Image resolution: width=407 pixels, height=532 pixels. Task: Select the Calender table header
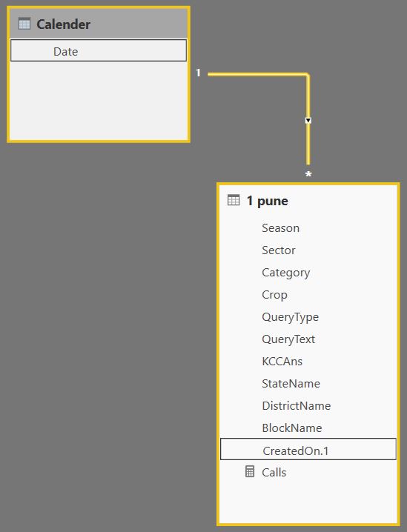point(99,24)
